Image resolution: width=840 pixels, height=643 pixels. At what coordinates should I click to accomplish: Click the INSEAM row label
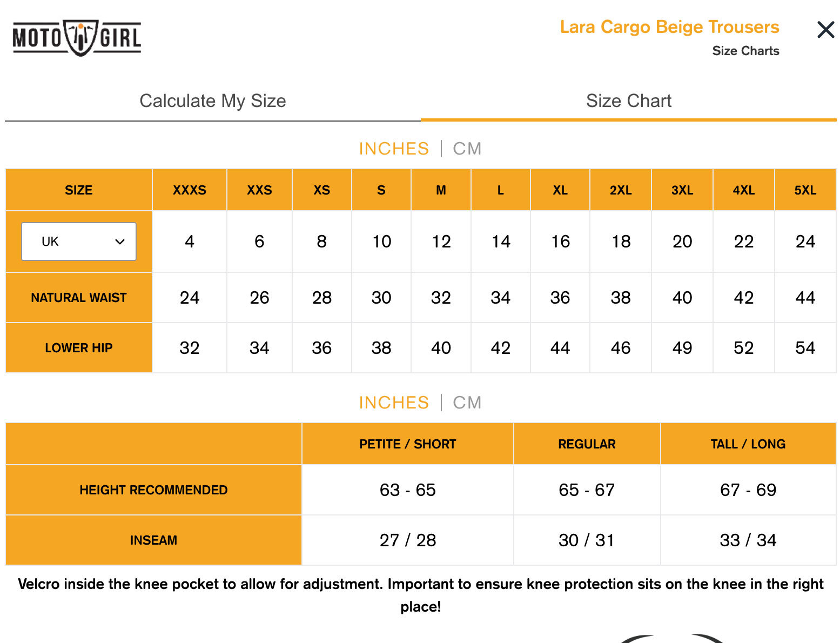[153, 540]
